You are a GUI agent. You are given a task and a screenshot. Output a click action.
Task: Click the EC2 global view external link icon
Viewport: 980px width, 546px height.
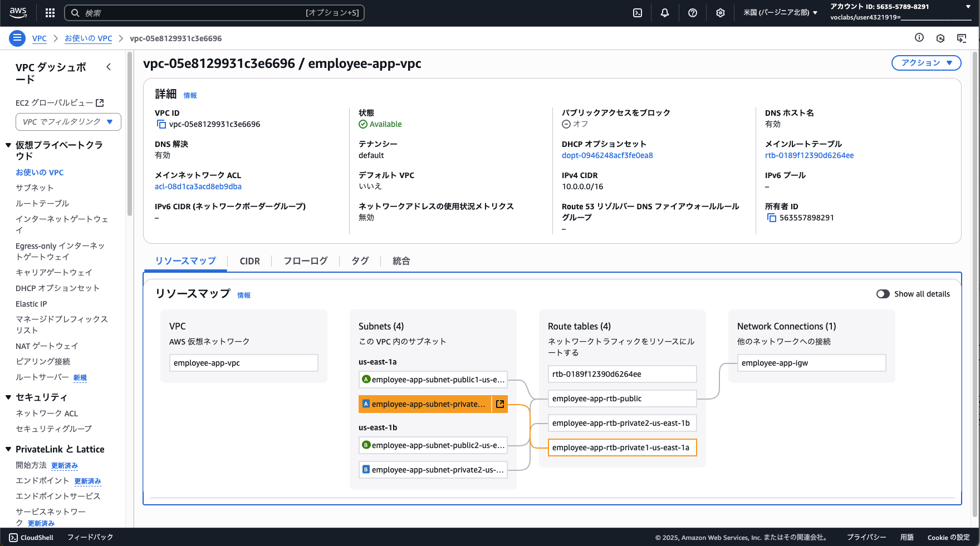100,103
